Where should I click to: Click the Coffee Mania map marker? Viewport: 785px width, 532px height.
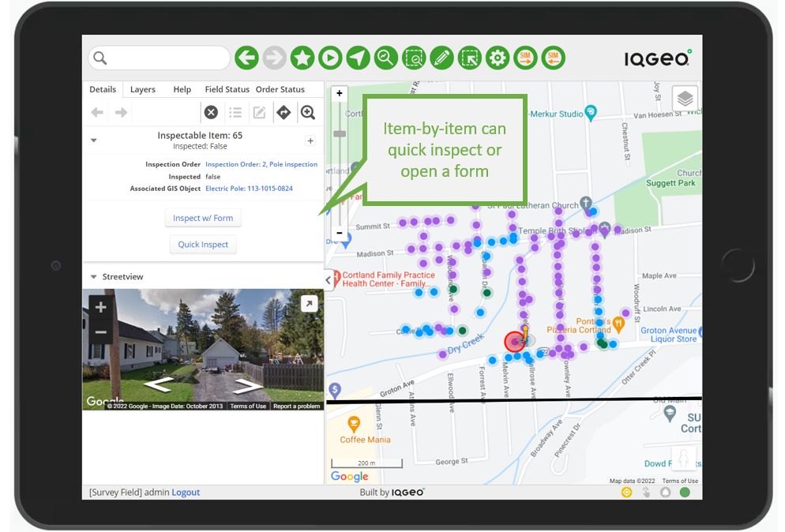click(x=354, y=425)
